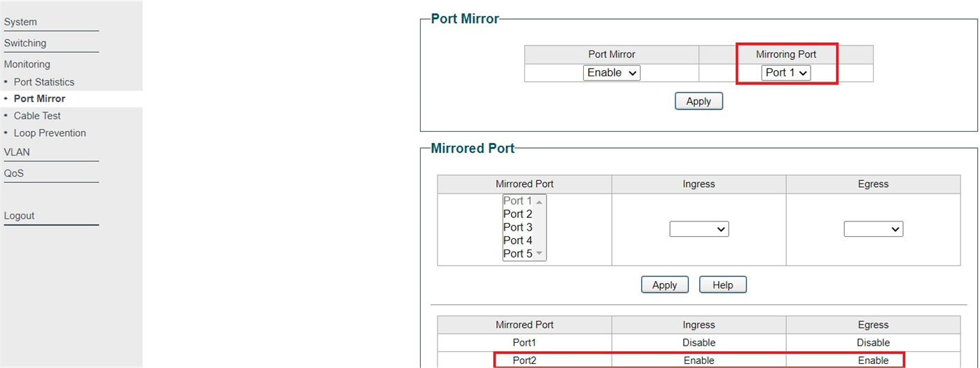Open the QoS menu section
Viewport: 980px width, 368px height.
point(14,173)
